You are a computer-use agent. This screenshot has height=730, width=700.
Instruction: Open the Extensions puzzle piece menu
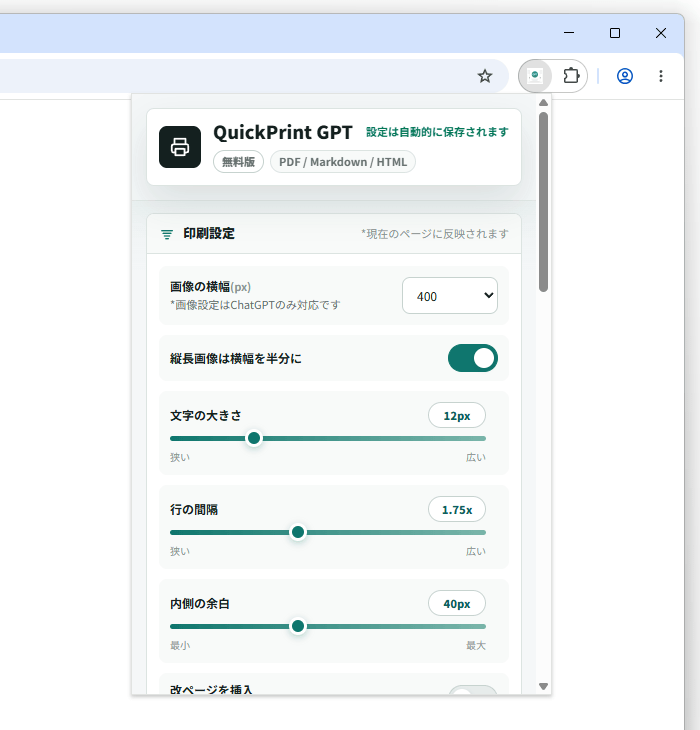(571, 76)
